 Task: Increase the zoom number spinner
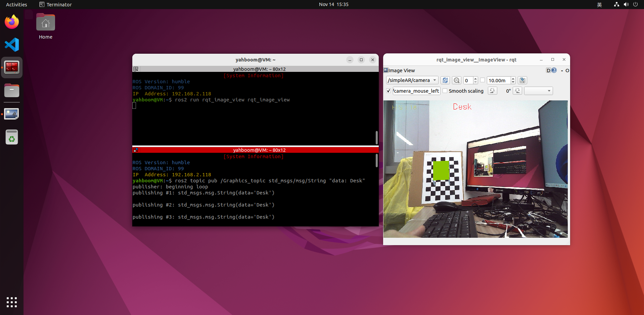[x=475, y=79]
